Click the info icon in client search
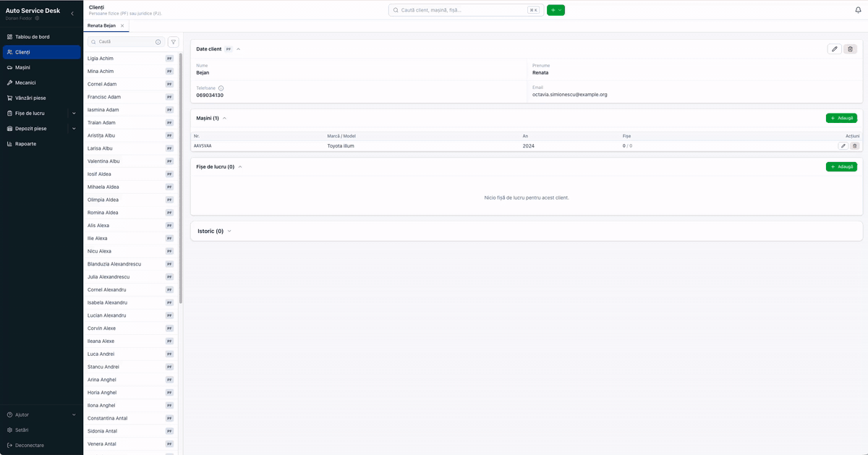Viewport: 868px width, 455px height. pos(158,42)
